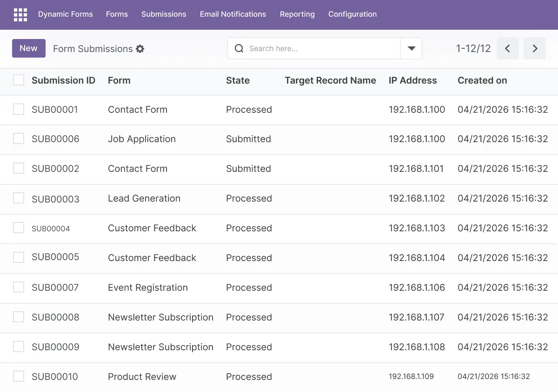Open submission SUB00002
Image resolution: width=558 pixels, height=392 pixels.
click(x=55, y=169)
